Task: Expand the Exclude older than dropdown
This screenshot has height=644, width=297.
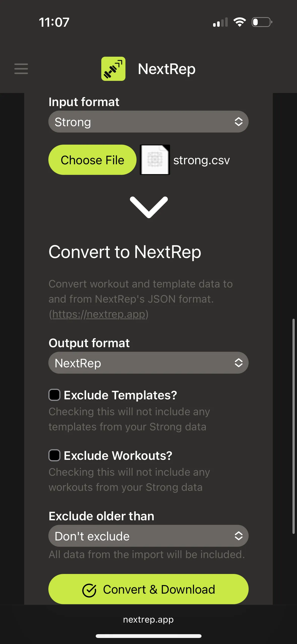Action: pos(148,536)
